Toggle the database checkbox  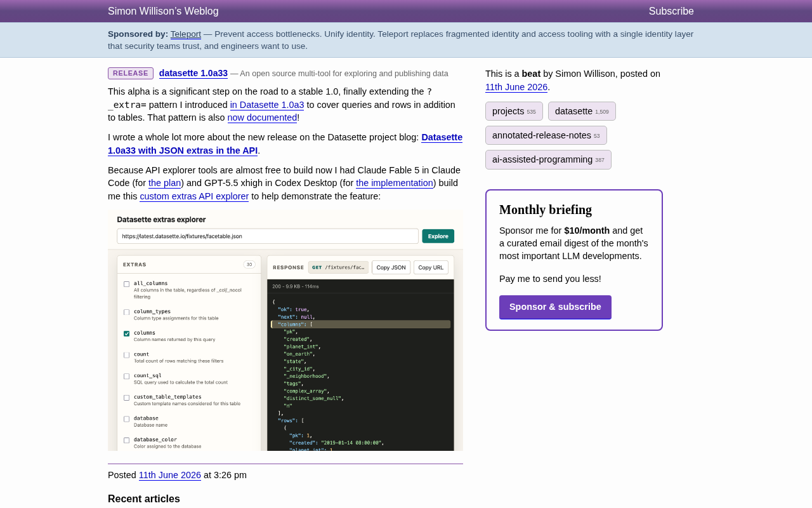pos(126,419)
